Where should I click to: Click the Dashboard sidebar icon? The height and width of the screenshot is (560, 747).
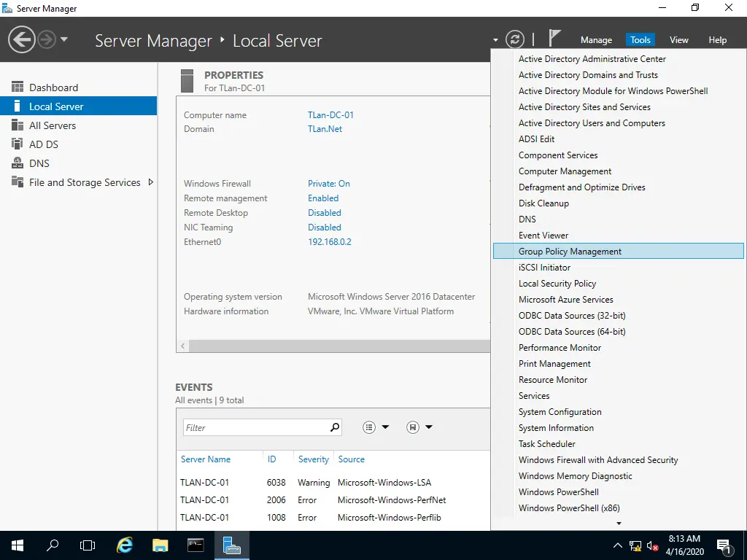coord(18,87)
